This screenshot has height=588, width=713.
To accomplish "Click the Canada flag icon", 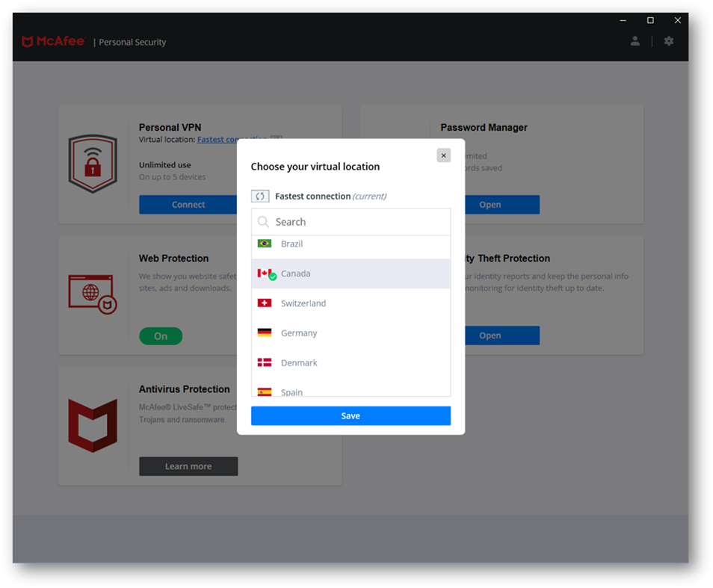I will [x=265, y=273].
